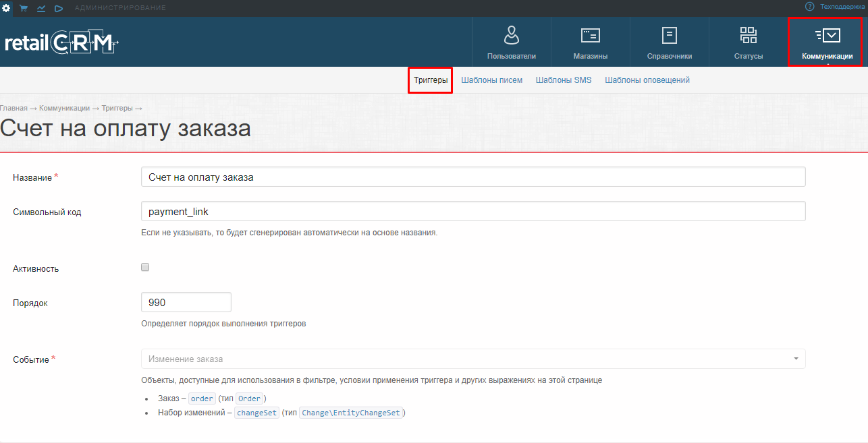Open the shopping cart section icon
The width and height of the screenshot is (868, 443).
click(24, 8)
